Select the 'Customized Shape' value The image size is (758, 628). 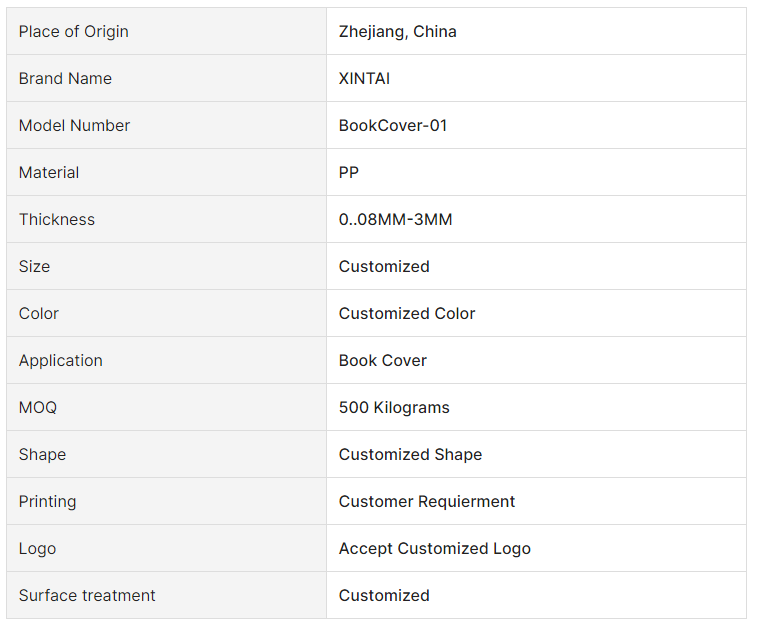point(410,454)
